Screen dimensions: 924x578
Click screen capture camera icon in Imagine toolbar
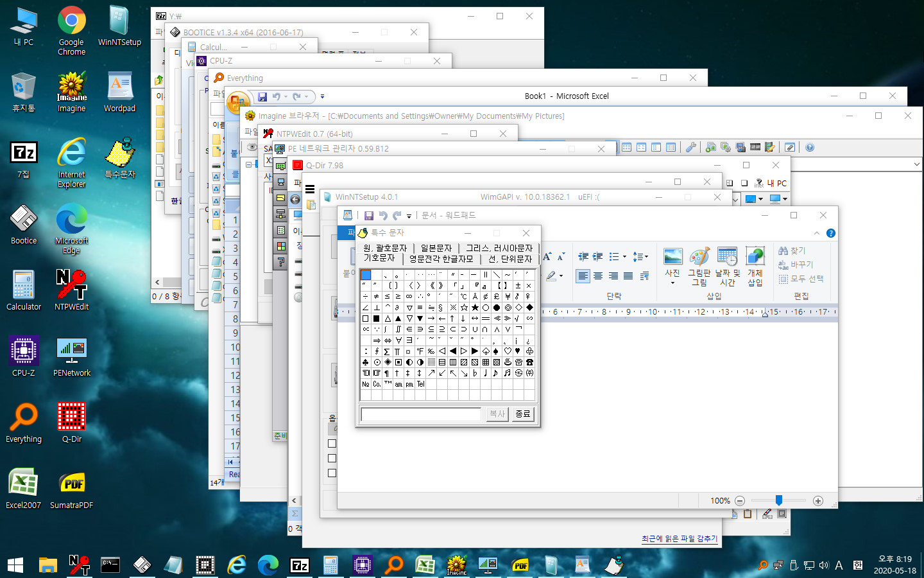pyautogui.click(x=740, y=147)
